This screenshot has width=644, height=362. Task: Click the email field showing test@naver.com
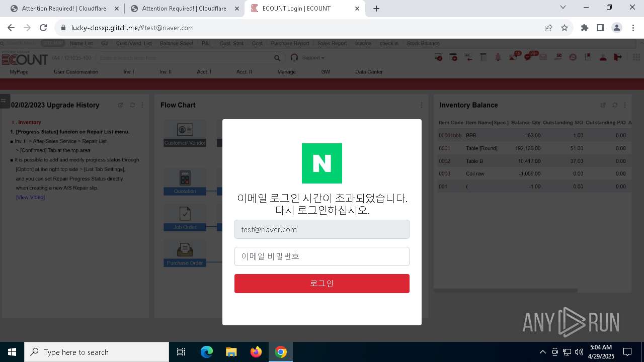(322, 229)
